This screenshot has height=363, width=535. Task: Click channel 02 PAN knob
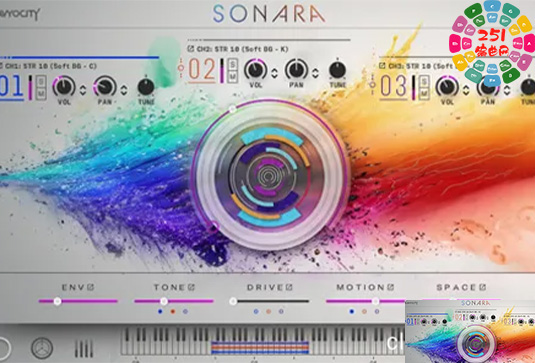click(x=297, y=69)
